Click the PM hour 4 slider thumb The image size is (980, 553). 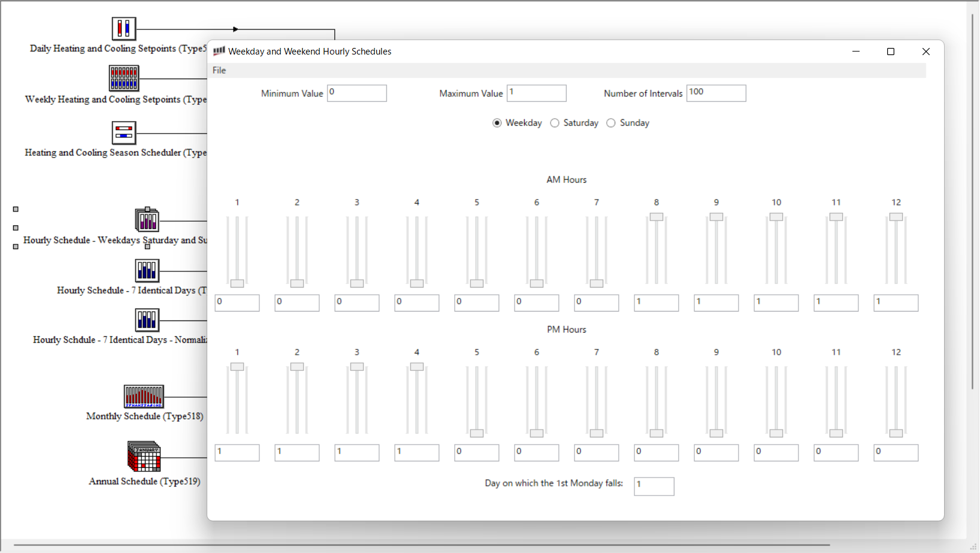tap(417, 367)
